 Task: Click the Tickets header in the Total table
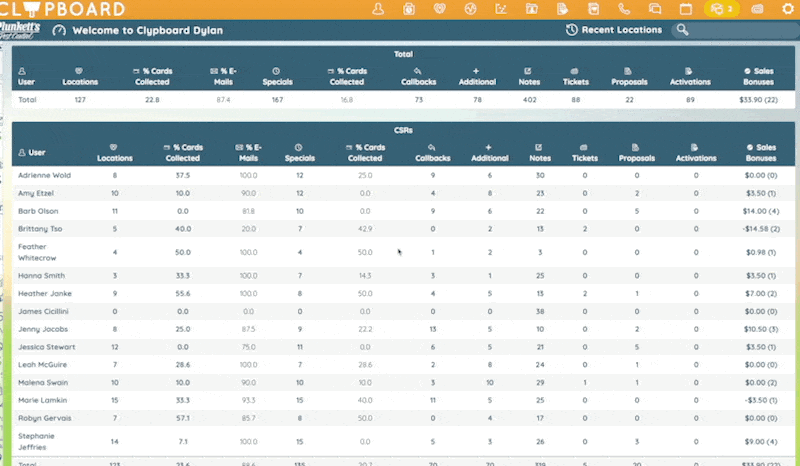(x=576, y=77)
